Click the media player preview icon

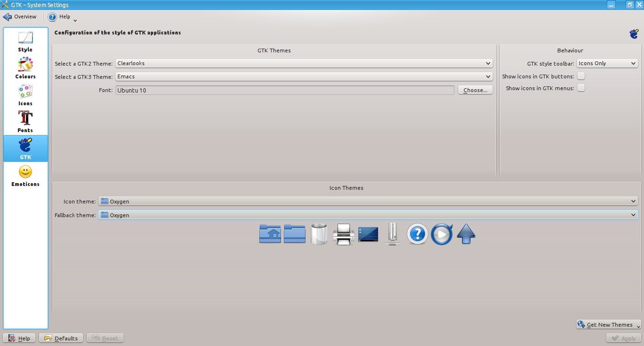[442, 234]
